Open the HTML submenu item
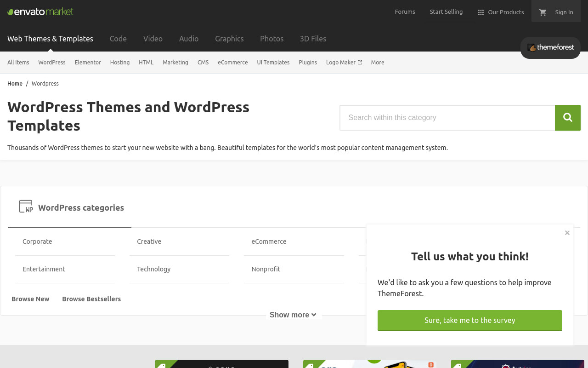 tap(146, 63)
